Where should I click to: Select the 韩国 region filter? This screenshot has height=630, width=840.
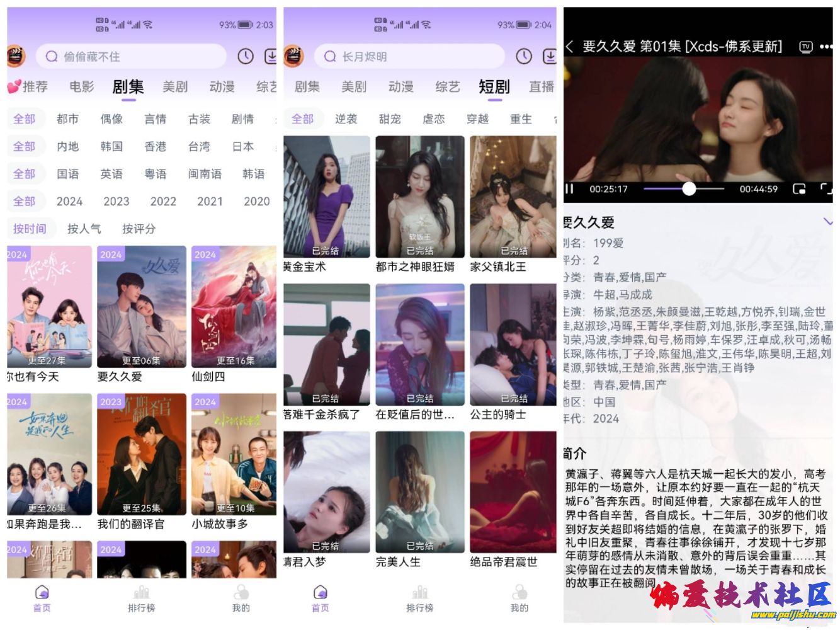pyautogui.click(x=111, y=147)
